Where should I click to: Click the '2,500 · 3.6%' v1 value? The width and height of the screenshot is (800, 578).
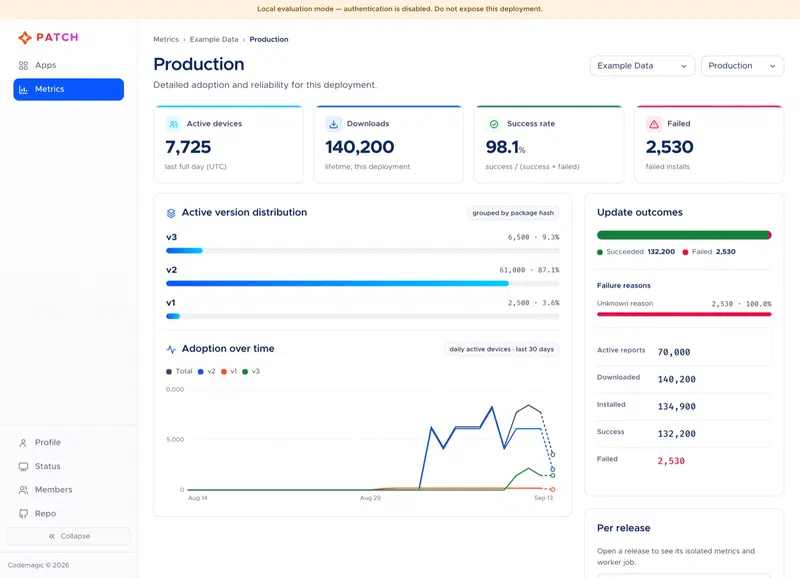[533, 303]
